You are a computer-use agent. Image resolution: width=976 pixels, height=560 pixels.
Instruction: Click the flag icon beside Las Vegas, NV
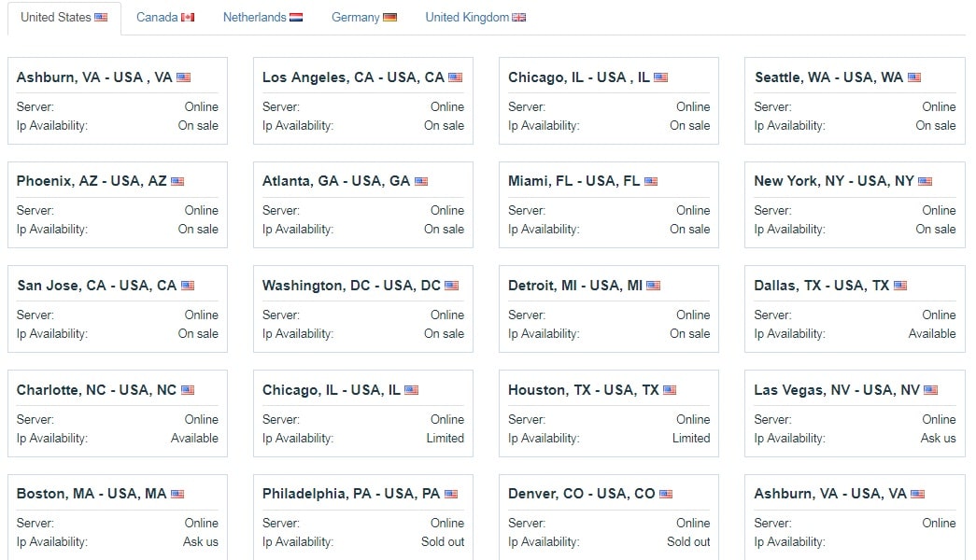(930, 390)
